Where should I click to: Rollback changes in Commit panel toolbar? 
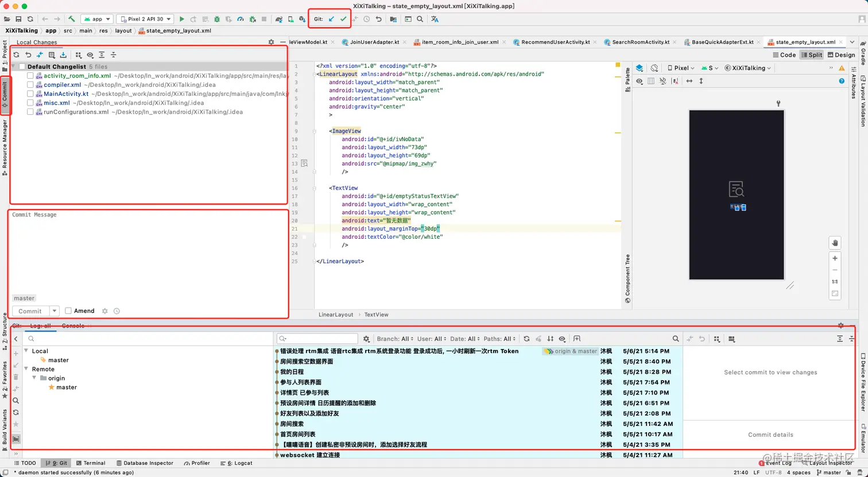[28, 55]
